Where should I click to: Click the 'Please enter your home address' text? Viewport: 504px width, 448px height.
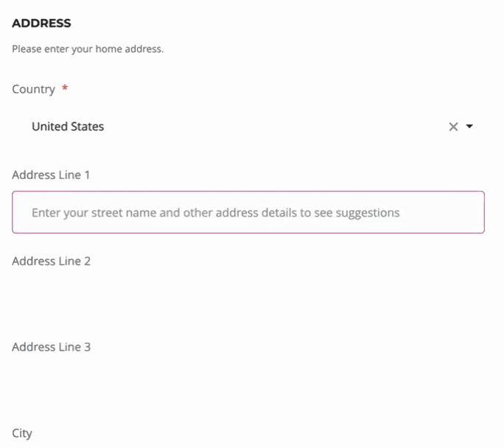click(88, 49)
